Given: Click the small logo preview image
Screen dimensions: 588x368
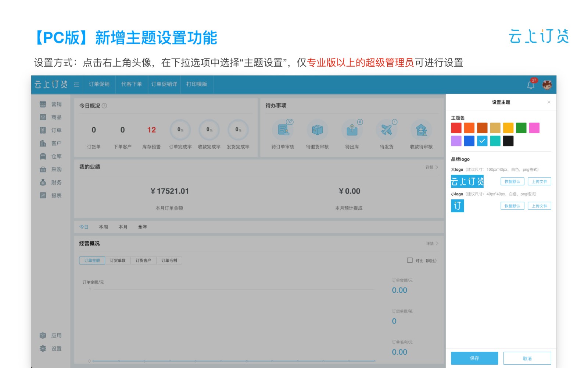Looking at the screenshot, I should [458, 206].
